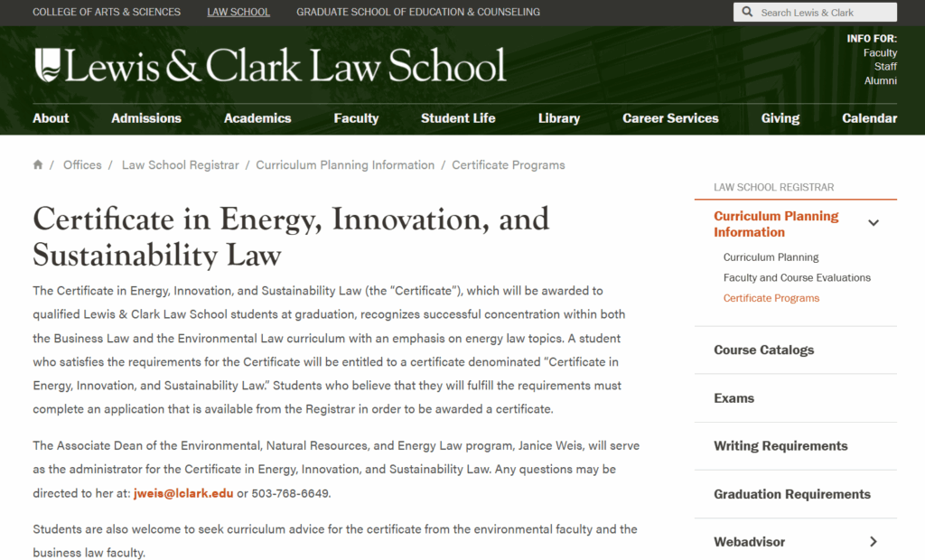The width and height of the screenshot is (925, 560).
Task: Open Curriculum Planning Information sidebar link
Action: (x=776, y=224)
